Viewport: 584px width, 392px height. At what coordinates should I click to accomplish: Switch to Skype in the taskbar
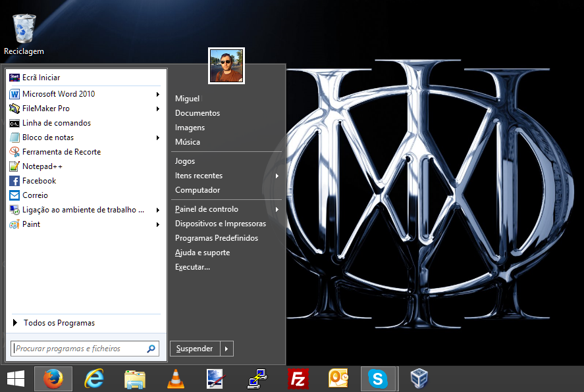(x=378, y=379)
